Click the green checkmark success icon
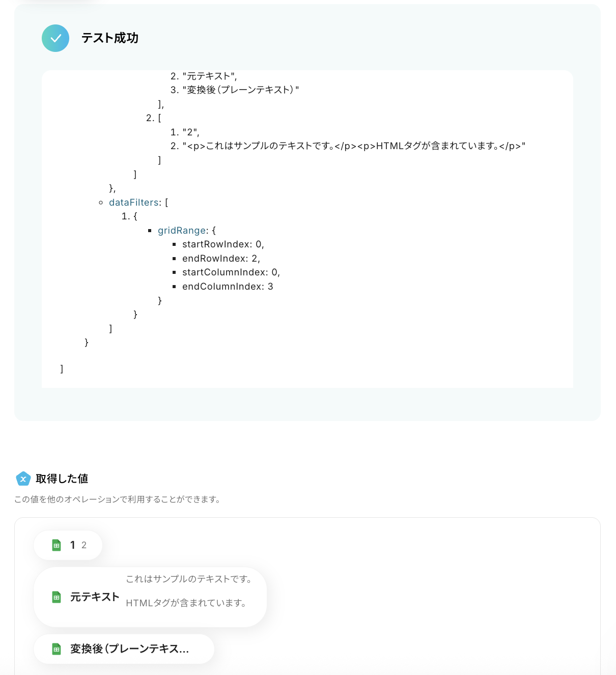This screenshot has width=616, height=675. point(55,38)
